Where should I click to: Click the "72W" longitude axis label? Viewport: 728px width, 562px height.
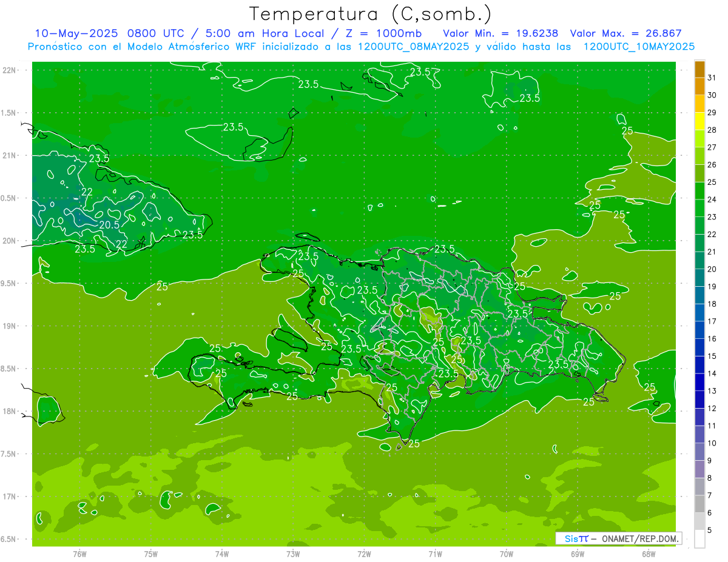364,554
